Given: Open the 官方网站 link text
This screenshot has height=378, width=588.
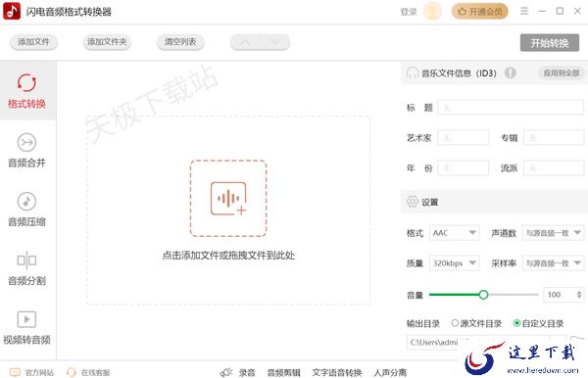Looking at the screenshot, I should [39, 372].
